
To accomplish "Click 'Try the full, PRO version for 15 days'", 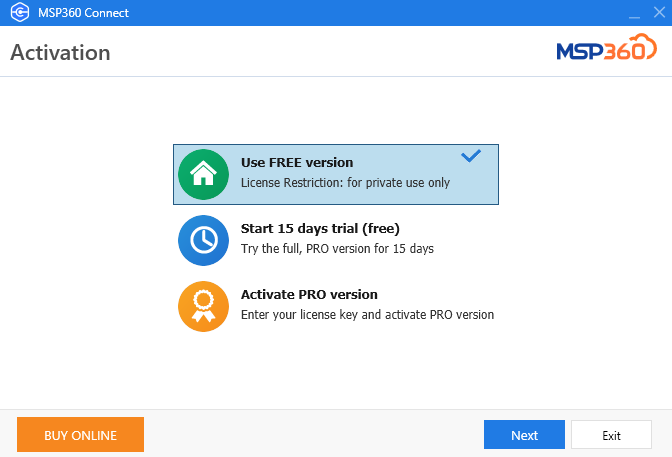I will click(337, 249).
